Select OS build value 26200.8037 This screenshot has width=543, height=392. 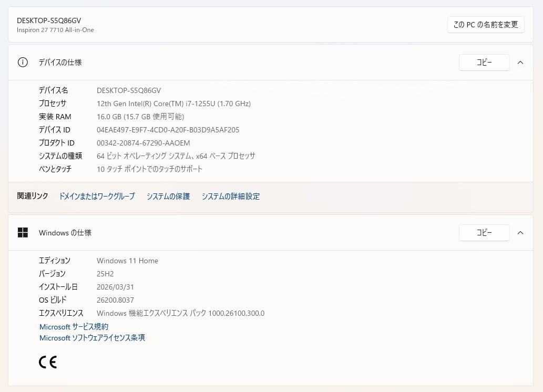(115, 300)
